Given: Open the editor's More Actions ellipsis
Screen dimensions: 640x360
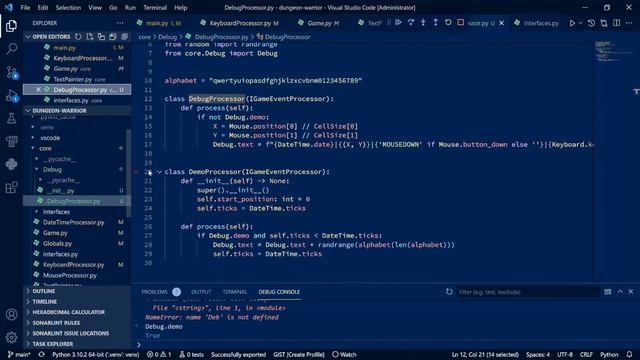Looking at the screenshot, I should click(x=629, y=23).
